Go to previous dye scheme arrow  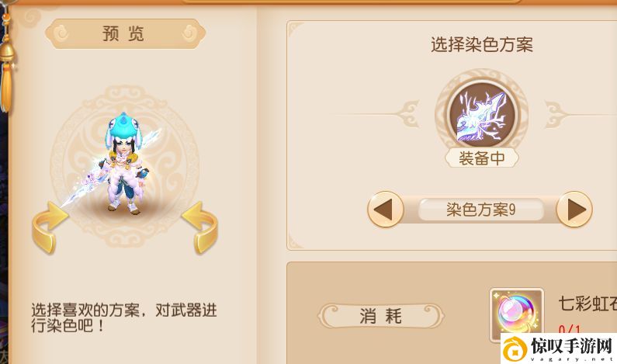click(386, 209)
